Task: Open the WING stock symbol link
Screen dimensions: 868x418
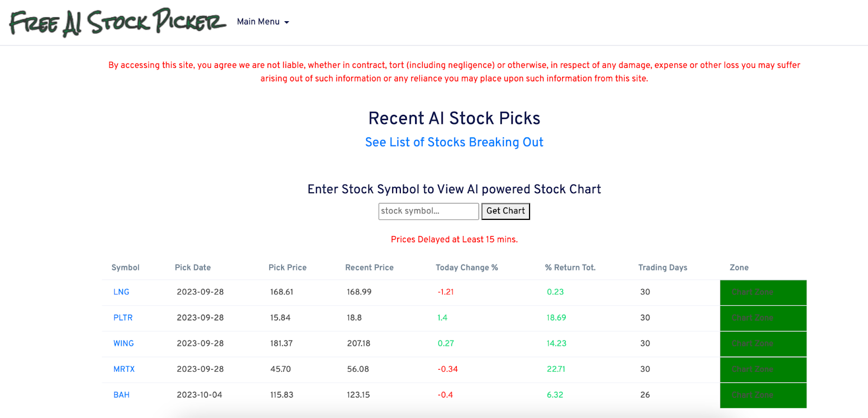Action: [x=123, y=344]
